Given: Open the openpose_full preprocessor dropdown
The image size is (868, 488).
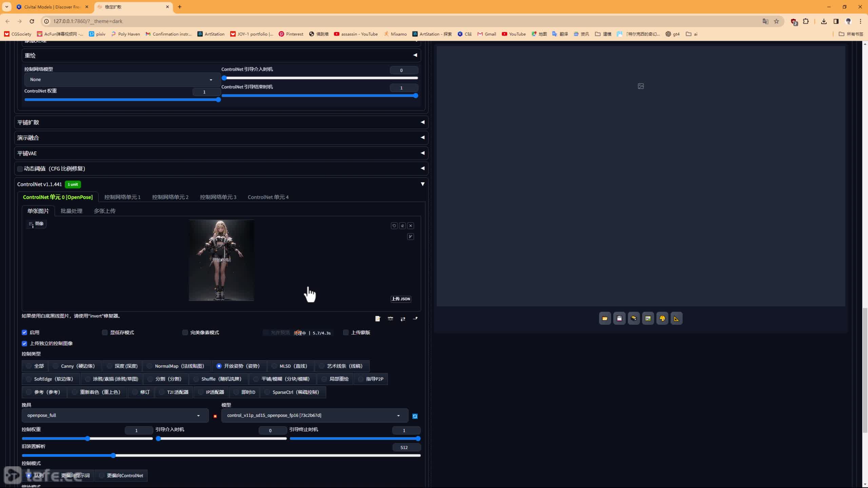Looking at the screenshot, I should tap(115, 415).
